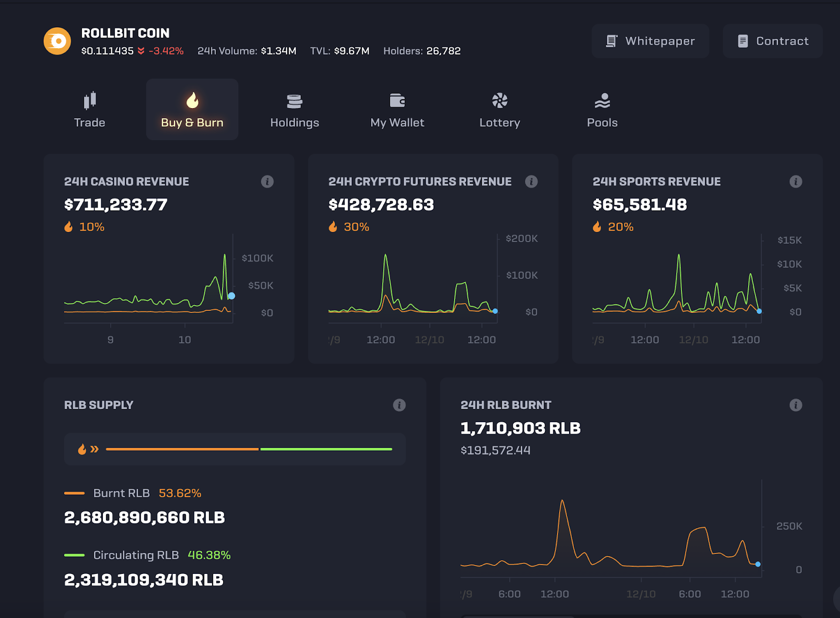Click the blue endpoint on RLB burnt chart
The height and width of the screenshot is (618, 840).
[x=758, y=564]
